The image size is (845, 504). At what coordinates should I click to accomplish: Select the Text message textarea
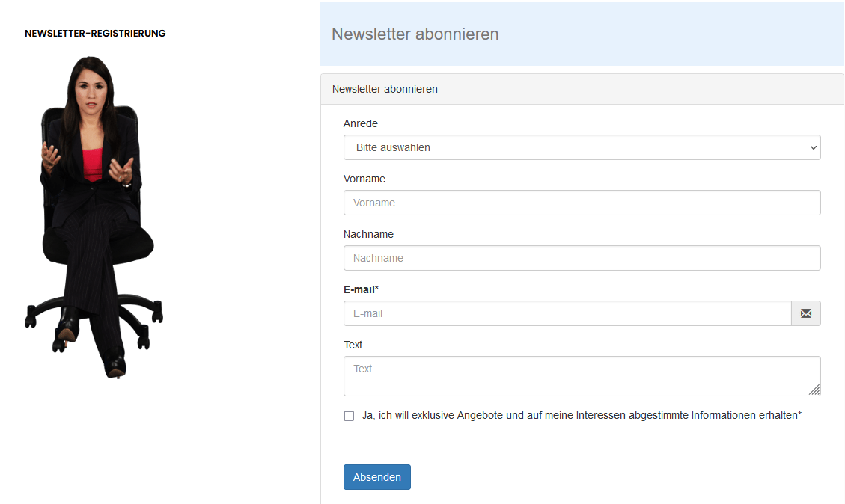click(582, 375)
